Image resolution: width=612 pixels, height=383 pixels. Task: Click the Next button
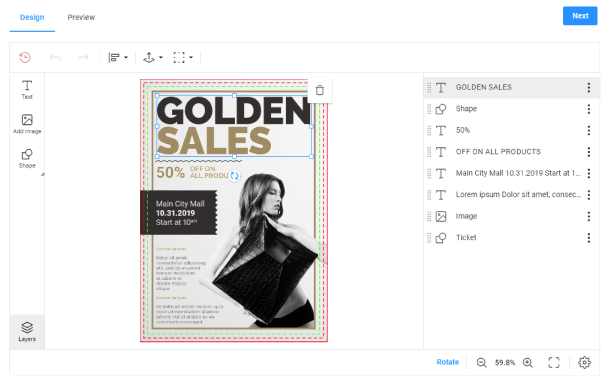(580, 16)
